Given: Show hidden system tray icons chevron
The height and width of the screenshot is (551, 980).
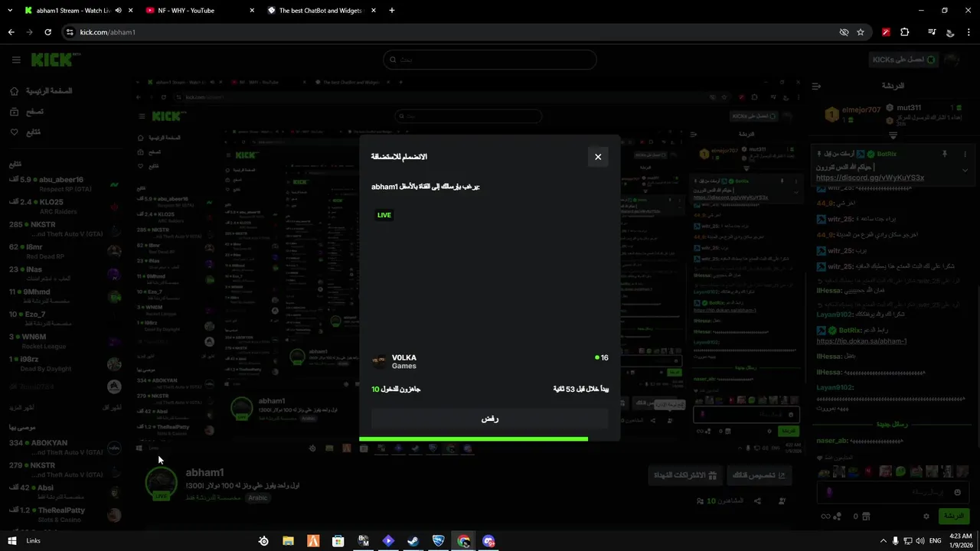Looking at the screenshot, I should pos(883,541).
